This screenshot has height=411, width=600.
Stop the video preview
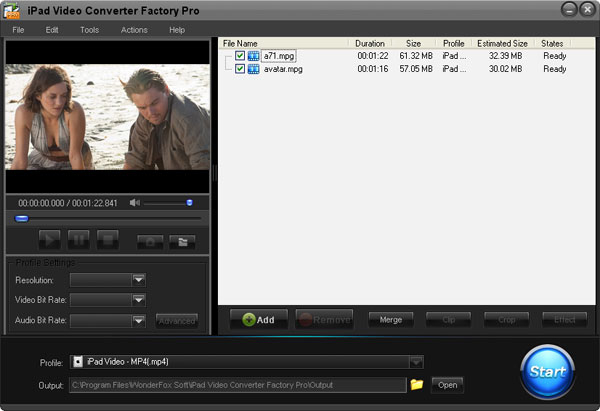tap(107, 240)
